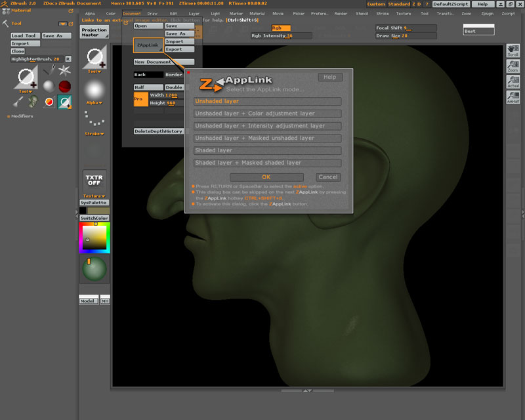Image resolution: width=525 pixels, height=420 pixels.
Task: Click the AAHalf view icon
Action: [513, 98]
